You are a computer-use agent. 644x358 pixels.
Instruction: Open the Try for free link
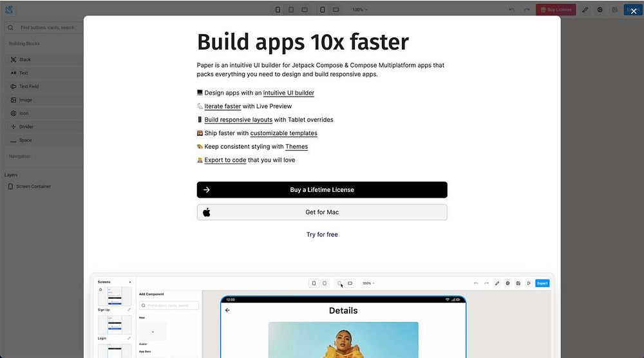[x=322, y=234]
